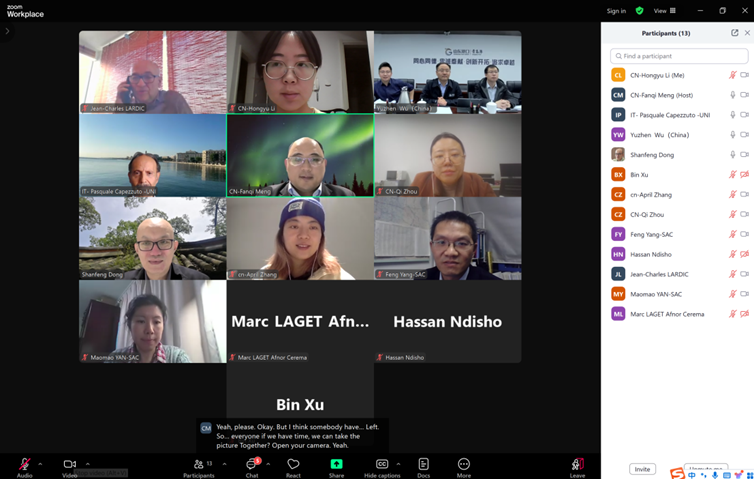Expand the caret next to Chat
Viewport: 754px width, 479px height.
(268, 464)
